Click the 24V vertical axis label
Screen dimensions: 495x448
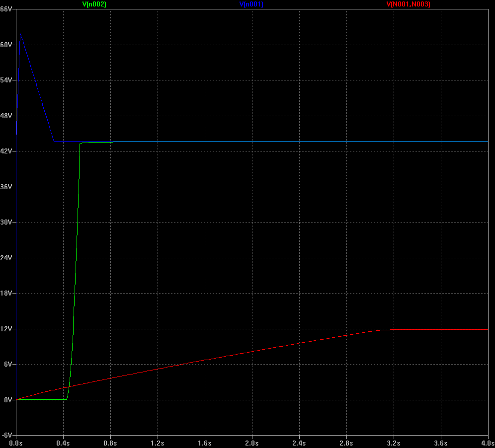(6, 258)
